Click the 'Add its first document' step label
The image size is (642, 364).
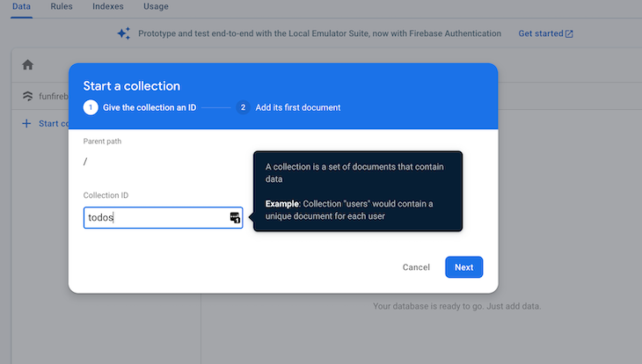point(298,107)
